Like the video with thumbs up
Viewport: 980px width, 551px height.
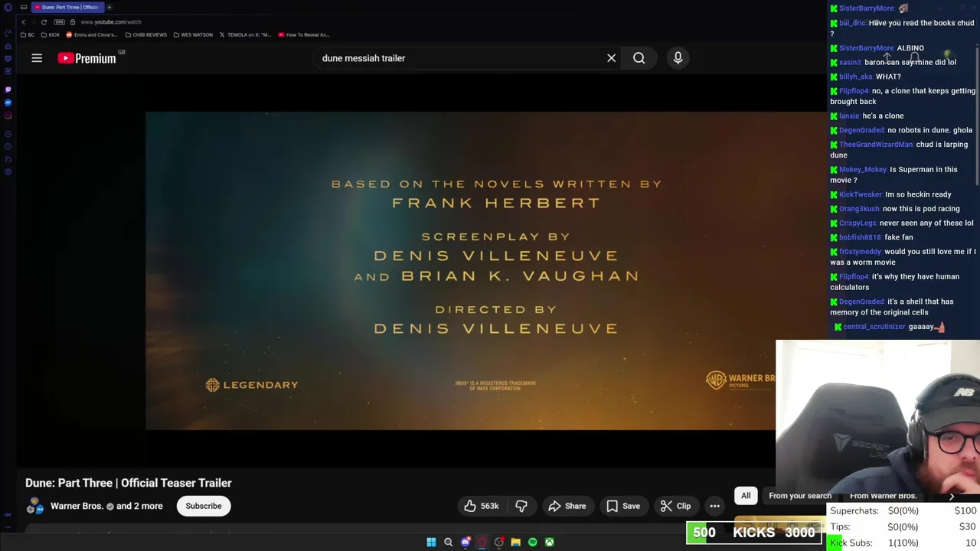(x=481, y=506)
